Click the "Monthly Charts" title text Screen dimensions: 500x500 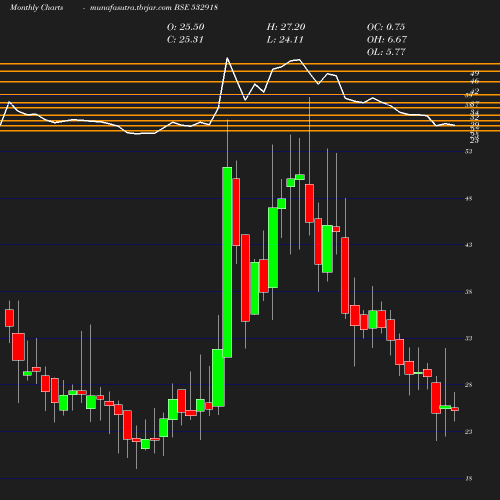pos(37,8)
